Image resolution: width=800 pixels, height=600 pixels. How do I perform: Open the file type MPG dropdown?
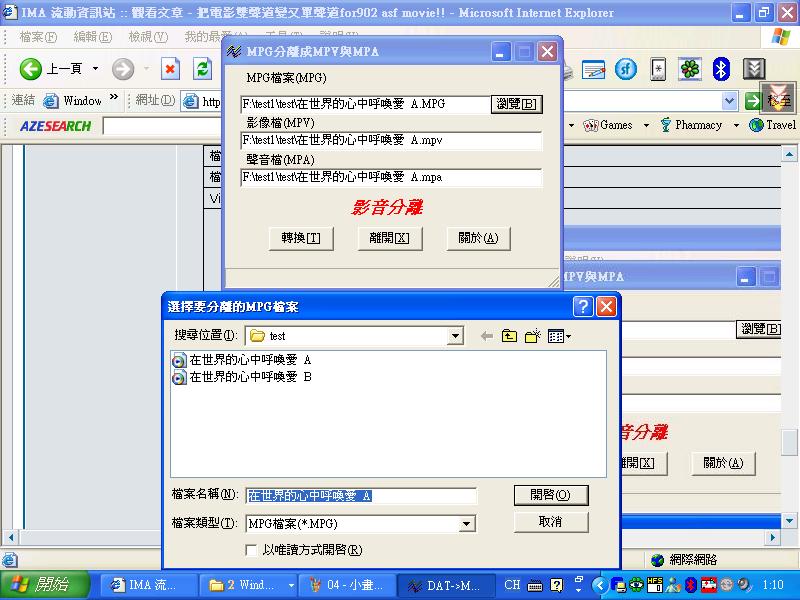point(467,524)
